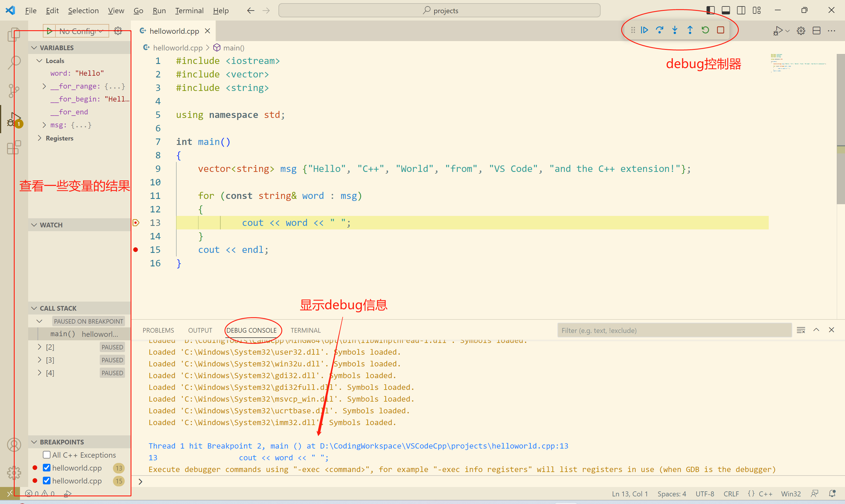Expand the Registers node
The height and width of the screenshot is (504, 845).
tap(40, 138)
